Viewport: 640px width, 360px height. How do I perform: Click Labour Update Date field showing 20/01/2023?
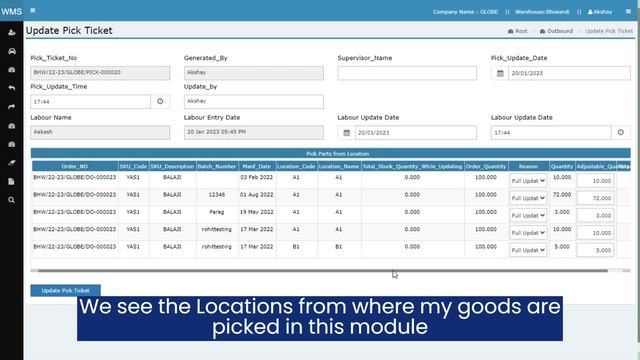pos(416,133)
